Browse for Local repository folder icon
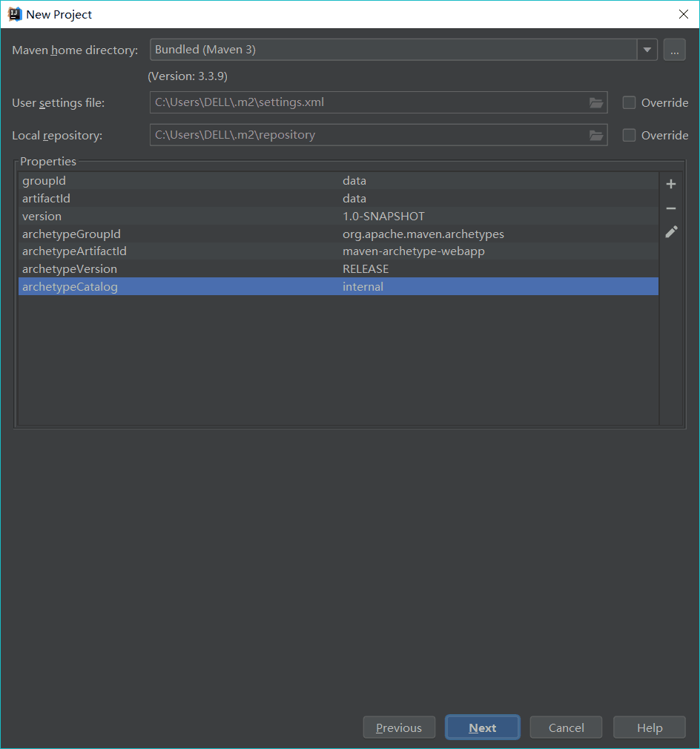Image resolution: width=700 pixels, height=749 pixels. (x=596, y=136)
